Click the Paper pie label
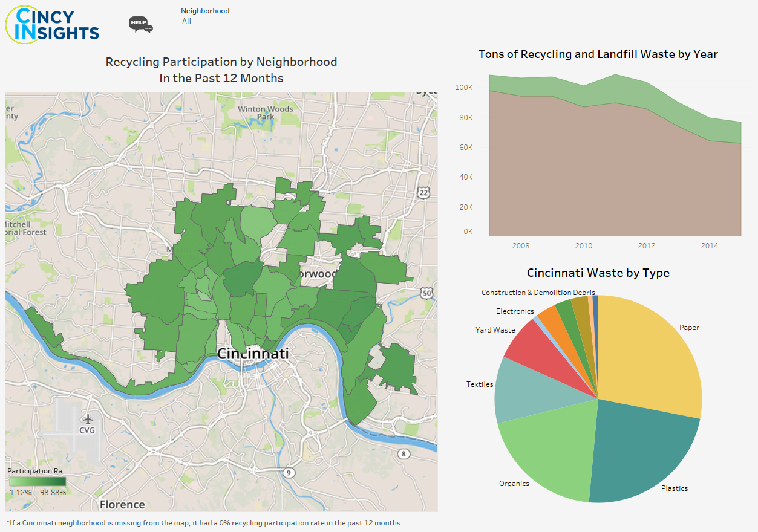This screenshot has width=758, height=532. point(689,328)
